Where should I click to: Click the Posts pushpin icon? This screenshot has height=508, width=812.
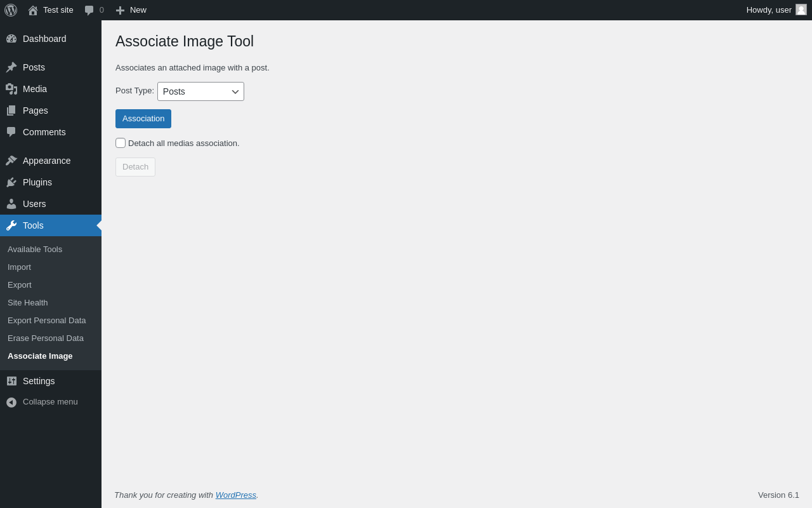[x=11, y=67]
